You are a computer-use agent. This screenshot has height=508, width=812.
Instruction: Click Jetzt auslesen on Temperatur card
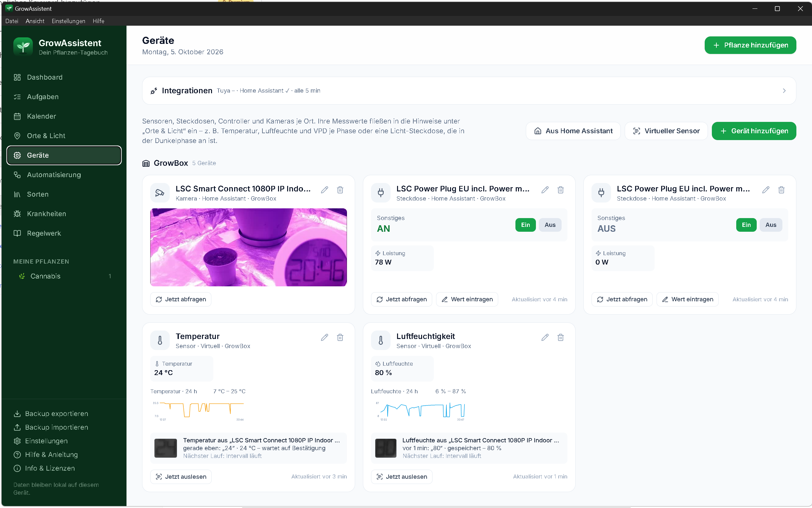point(181,477)
